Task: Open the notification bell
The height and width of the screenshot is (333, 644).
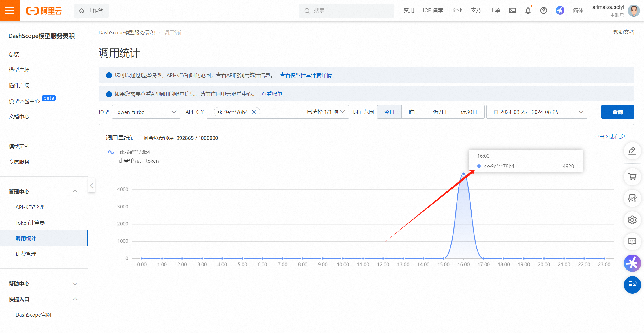Action: (x=528, y=11)
